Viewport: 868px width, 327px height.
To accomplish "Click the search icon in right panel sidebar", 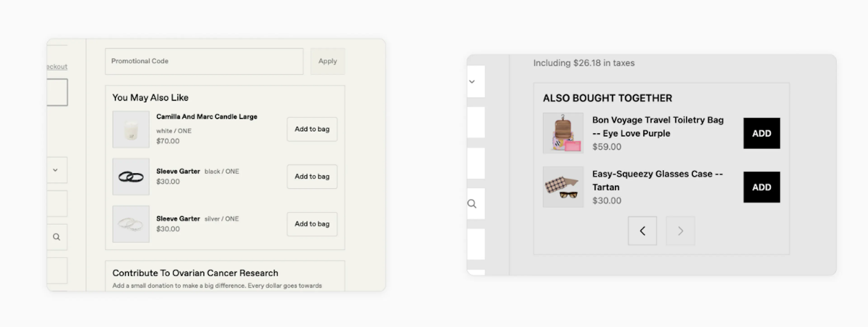I will point(472,204).
